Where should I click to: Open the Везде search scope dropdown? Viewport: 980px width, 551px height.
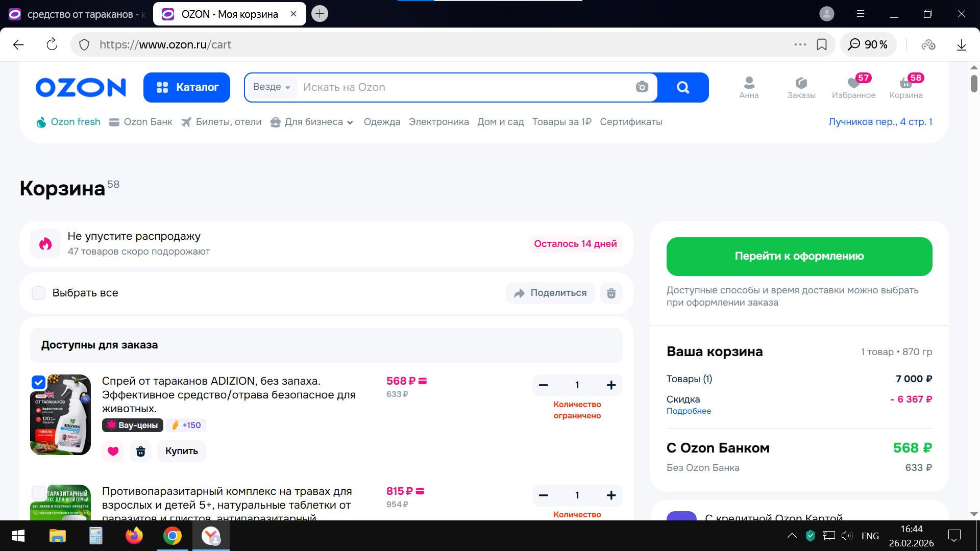272,87
